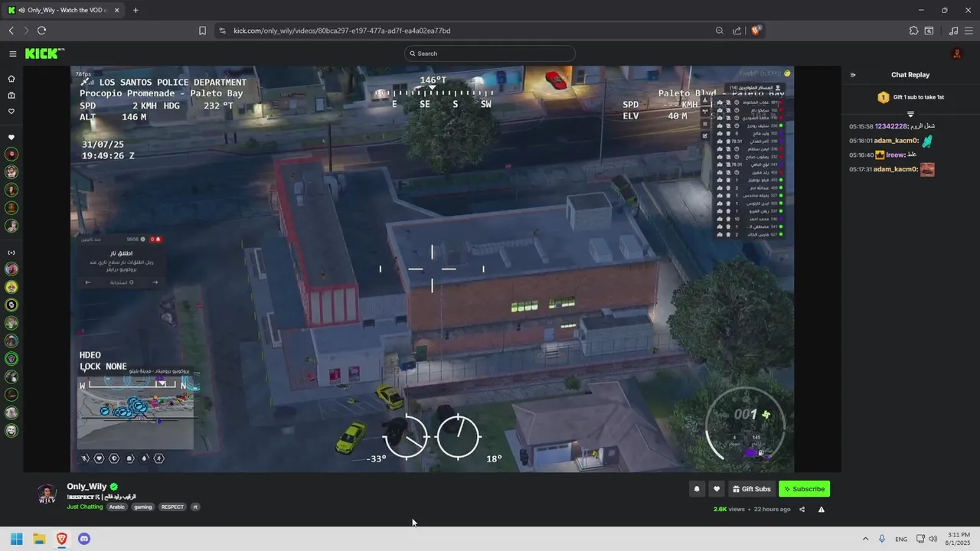Open adam_kacm0 from the 05:17:31 message
Screen dimensions: 980x551
pos(896,169)
